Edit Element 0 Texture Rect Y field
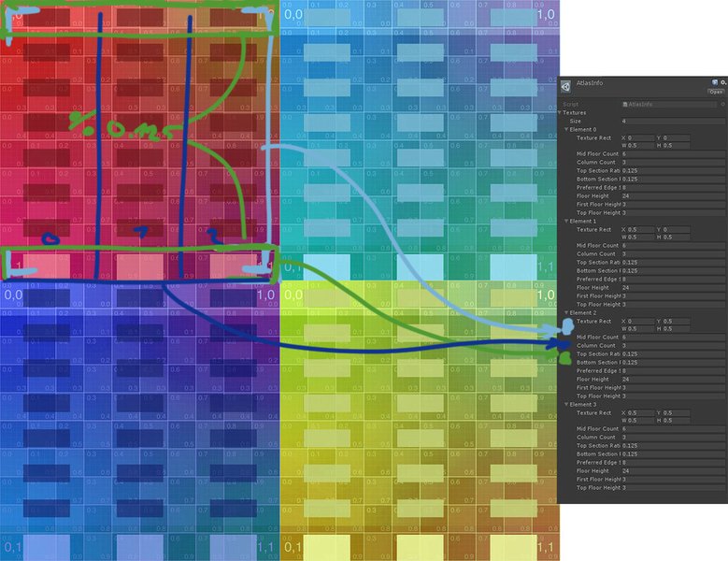Image resolution: width=728 pixels, height=561 pixels. click(x=676, y=138)
